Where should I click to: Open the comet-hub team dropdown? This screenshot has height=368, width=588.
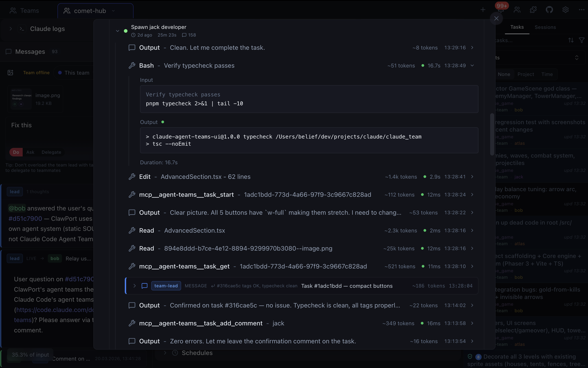[x=113, y=11]
